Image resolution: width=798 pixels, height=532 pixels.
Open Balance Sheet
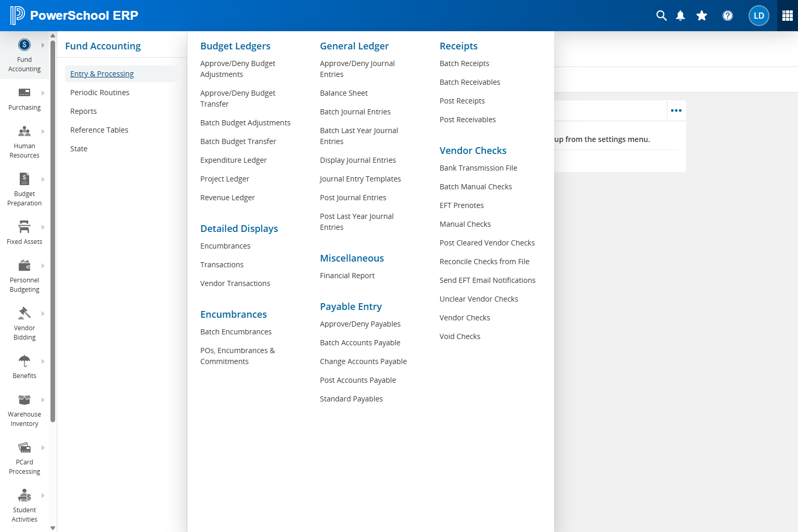(x=344, y=93)
